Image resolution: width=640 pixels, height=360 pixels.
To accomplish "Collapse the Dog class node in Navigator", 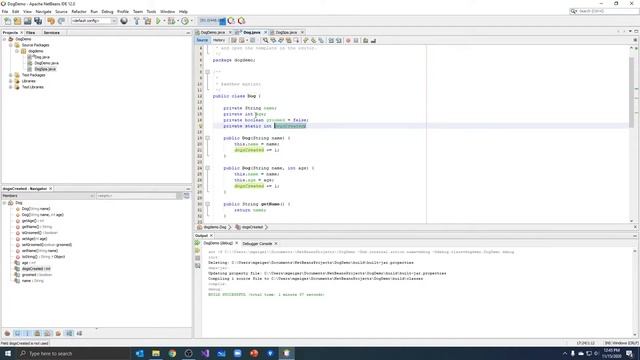I will [4, 203].
